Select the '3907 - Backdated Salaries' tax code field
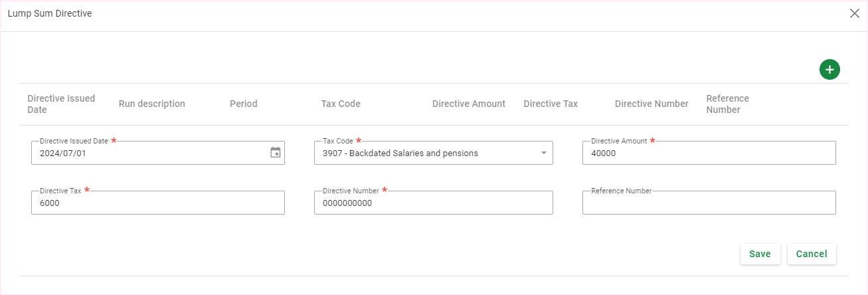 coord(425,153)
